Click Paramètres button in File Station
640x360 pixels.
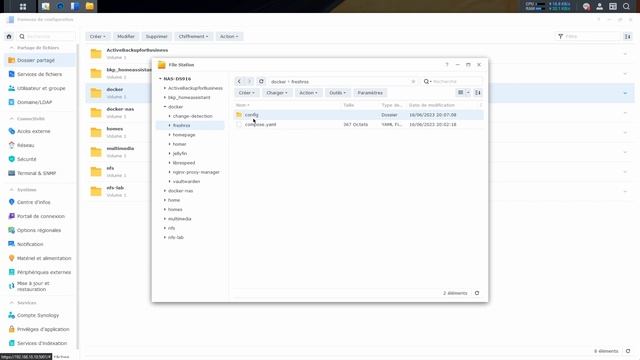370,93
